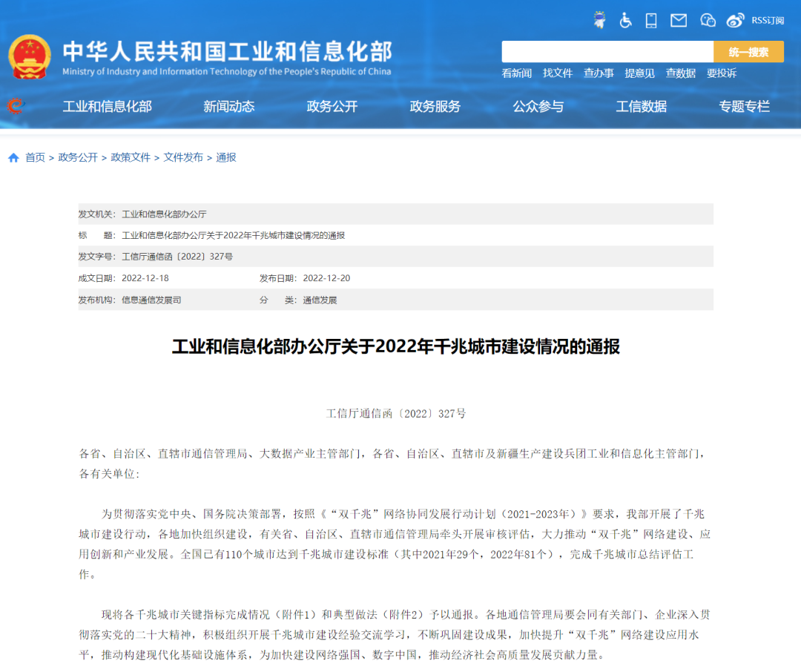Viewport: 801px width, 672px height.
Task: Open 政务服务 navigation menu
Action: coord(435,106)
